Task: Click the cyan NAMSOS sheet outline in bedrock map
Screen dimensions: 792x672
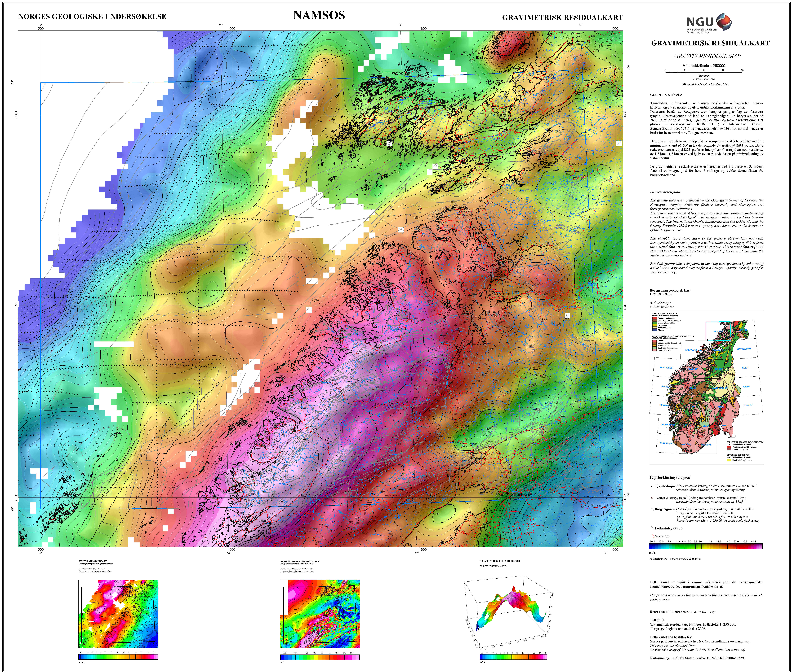Action: coord(718,331)
